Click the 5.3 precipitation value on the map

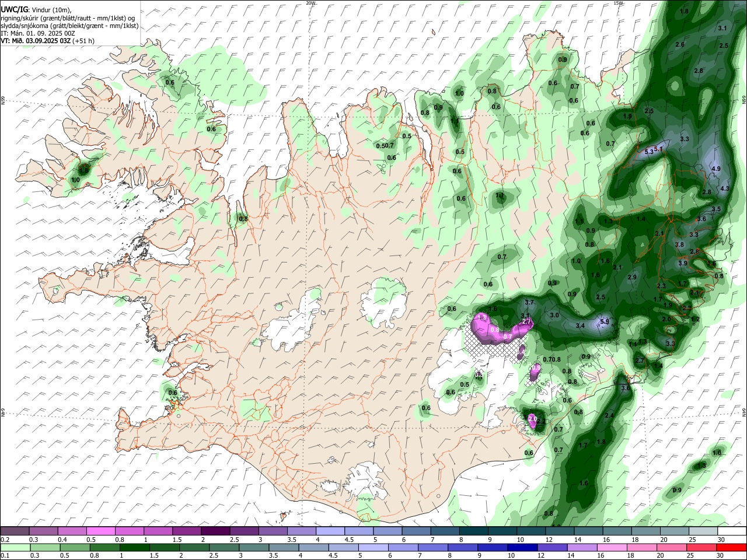point(649,152)
